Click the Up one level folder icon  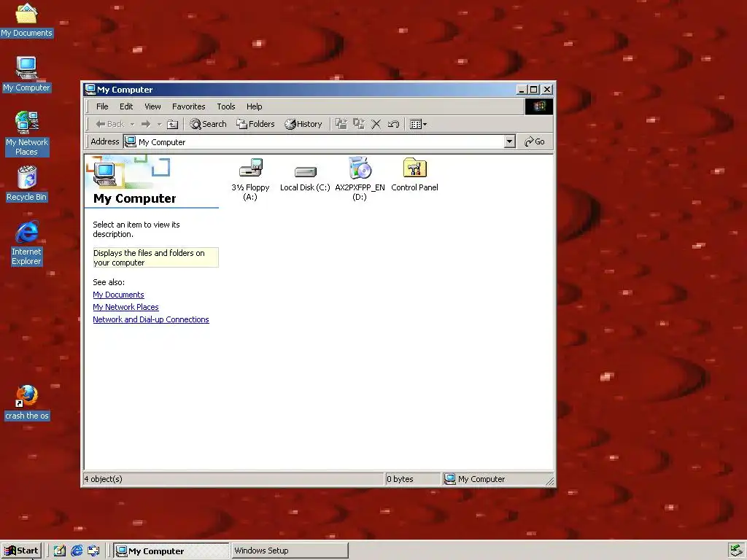click(x=172, y=124)
